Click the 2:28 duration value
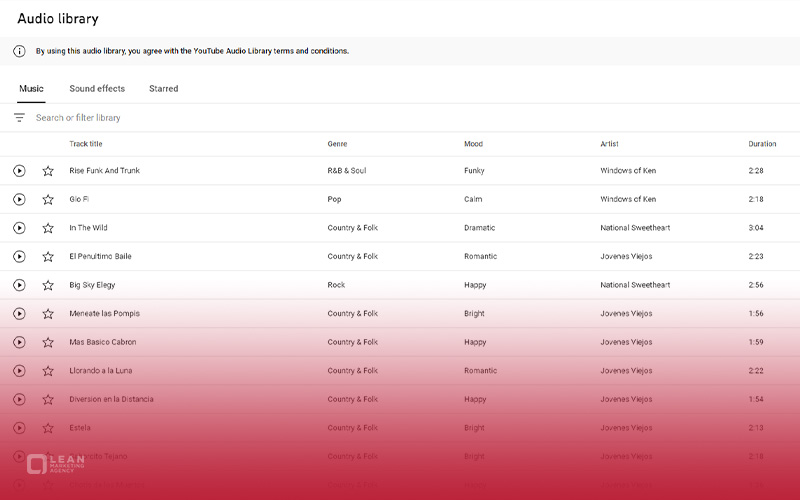 point(756,170)
